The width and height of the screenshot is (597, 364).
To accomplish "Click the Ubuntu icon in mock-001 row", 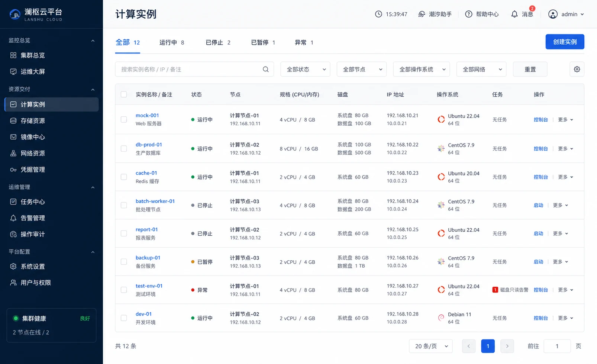I will pos(441,119).
